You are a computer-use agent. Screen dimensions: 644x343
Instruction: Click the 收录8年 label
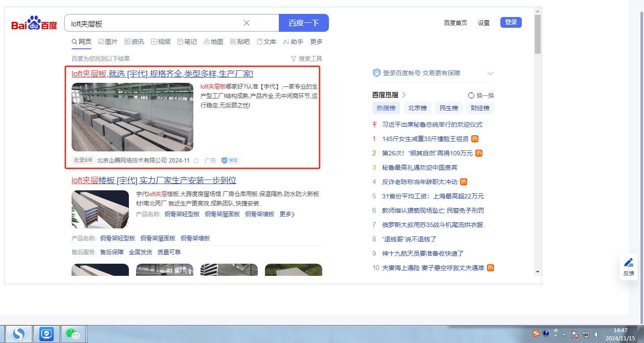coord(83,160)
